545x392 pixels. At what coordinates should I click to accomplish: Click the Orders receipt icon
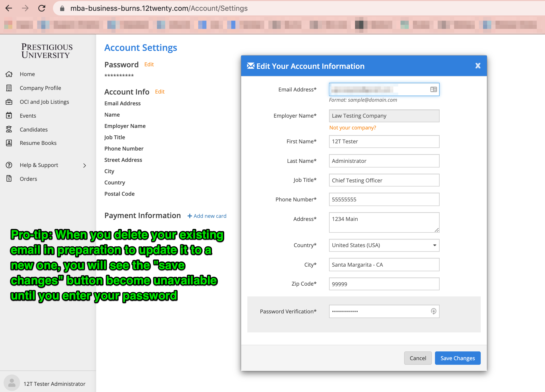[9, 179]
